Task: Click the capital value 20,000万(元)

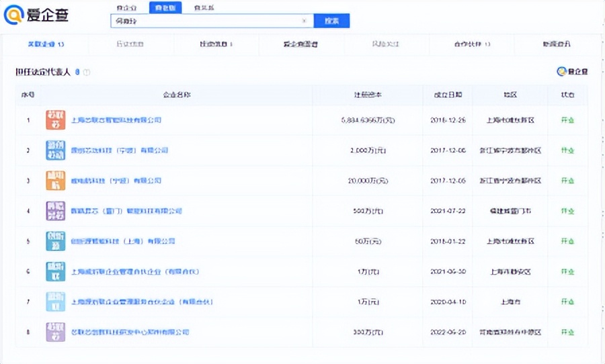Action: point(368,181)
